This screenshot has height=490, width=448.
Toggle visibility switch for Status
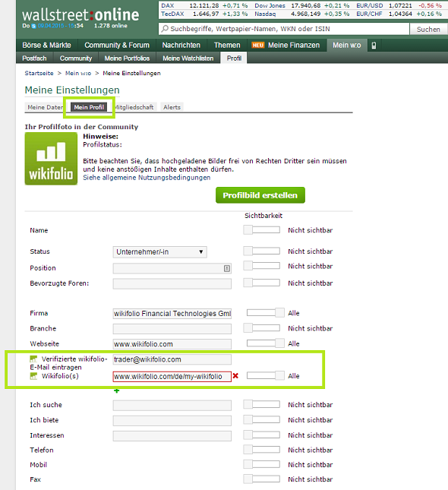262,251
